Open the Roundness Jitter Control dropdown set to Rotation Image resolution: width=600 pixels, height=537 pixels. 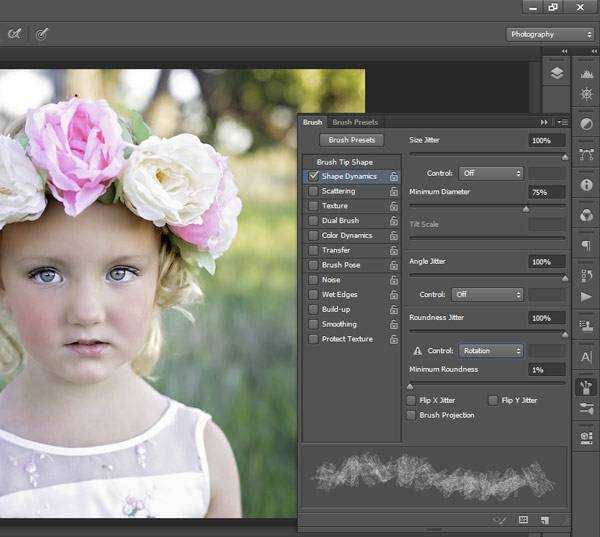pos(490,351)
